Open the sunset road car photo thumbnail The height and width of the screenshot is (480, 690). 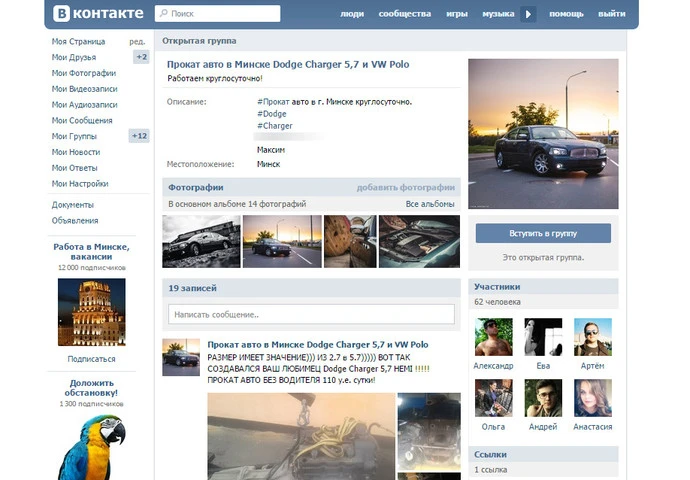282,241
